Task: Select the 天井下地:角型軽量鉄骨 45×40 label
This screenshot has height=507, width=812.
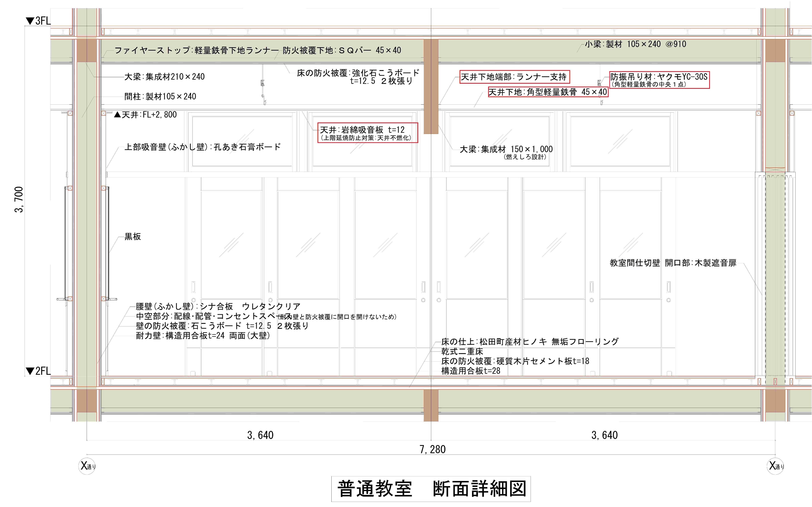Action: click(548, 92)
